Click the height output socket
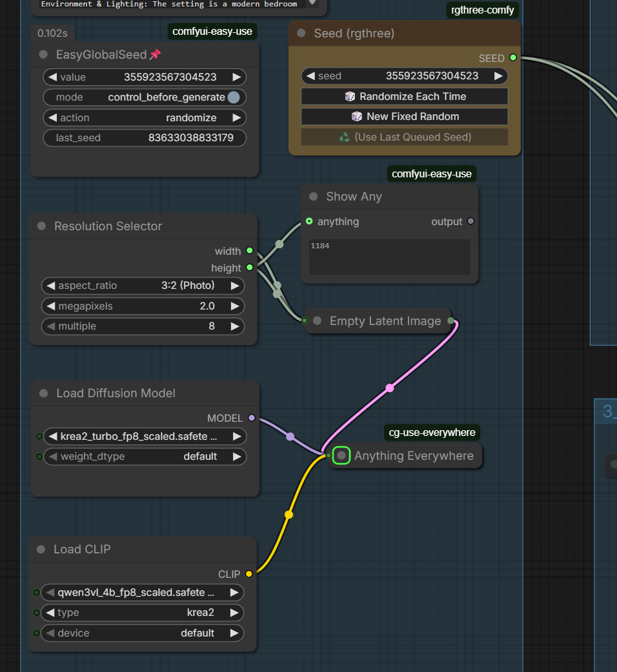Viewport: 617px width, 672px height. pyautogui.click(x=250, y=268)
